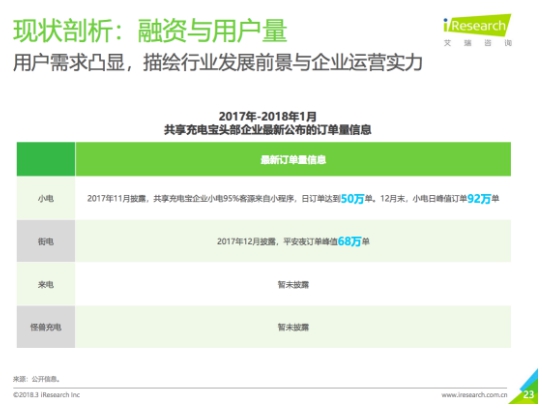Click the '2017年12月披露' text in 街电 row
The width and height of the screenshot is (542, 408).
pyautogui.click(x=246, y=241)
